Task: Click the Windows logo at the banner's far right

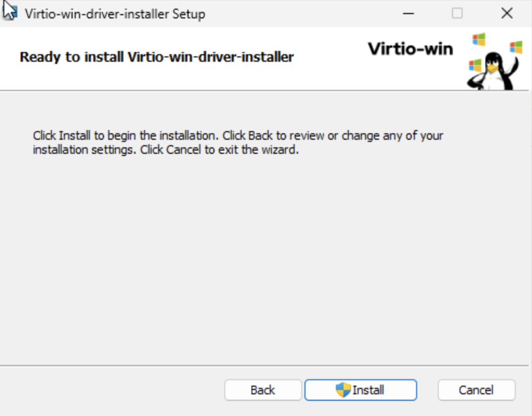Action: 516,47
